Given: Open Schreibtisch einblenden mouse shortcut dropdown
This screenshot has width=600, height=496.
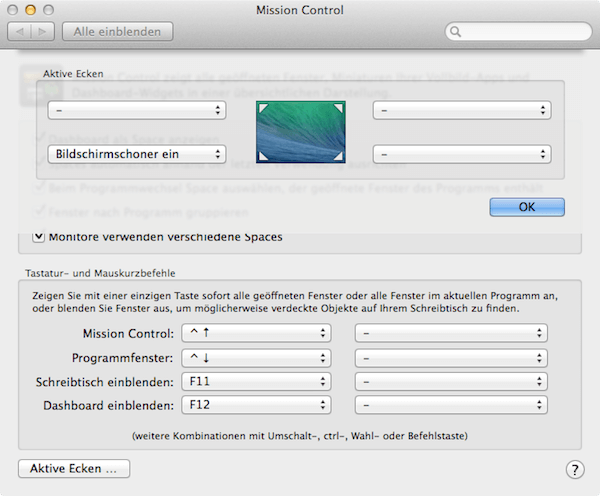Looking at the screenshot, I should [451, 382].
